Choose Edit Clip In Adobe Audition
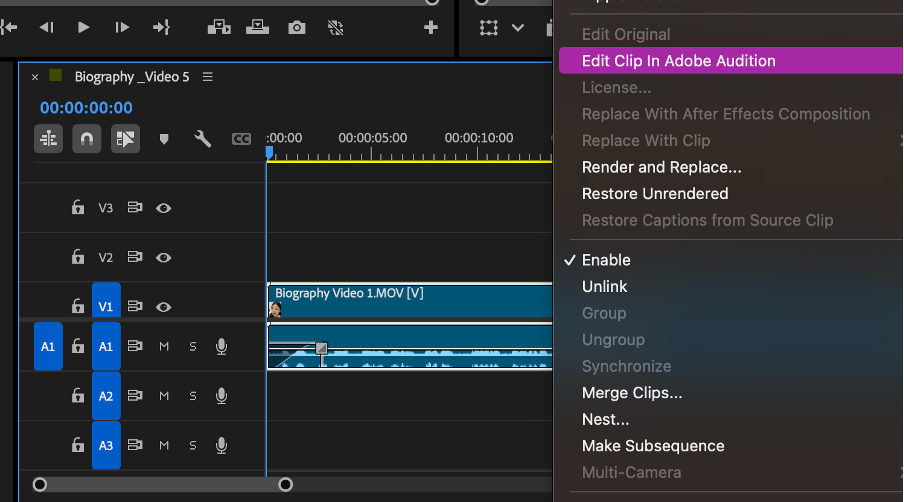904x502 pixels. pyautogui.click(x=678, y=61)
